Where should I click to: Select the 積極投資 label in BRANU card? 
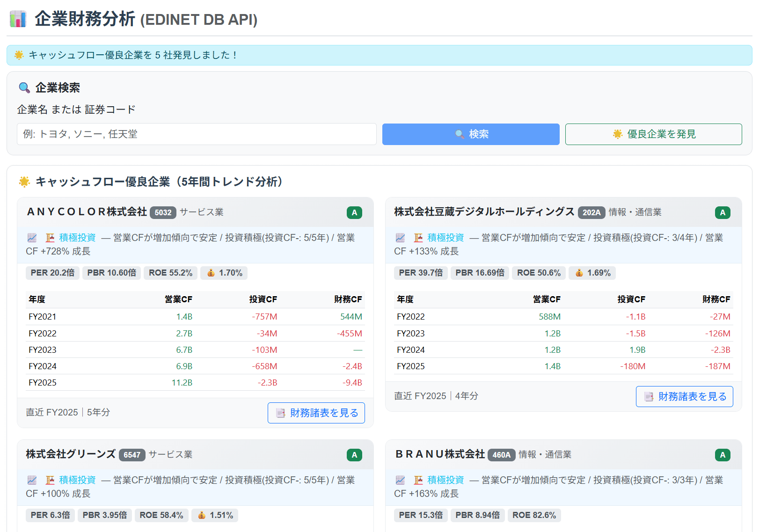tap(445, 480)
